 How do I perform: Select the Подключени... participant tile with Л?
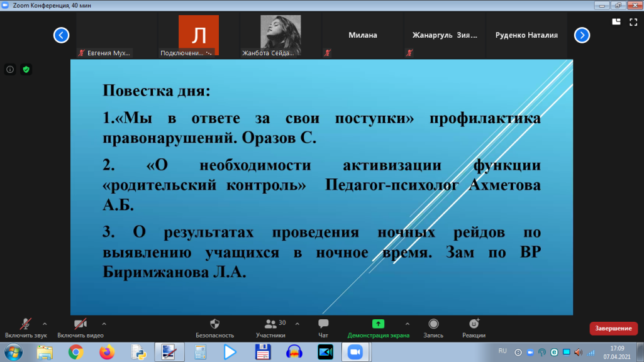pos(199,35)
